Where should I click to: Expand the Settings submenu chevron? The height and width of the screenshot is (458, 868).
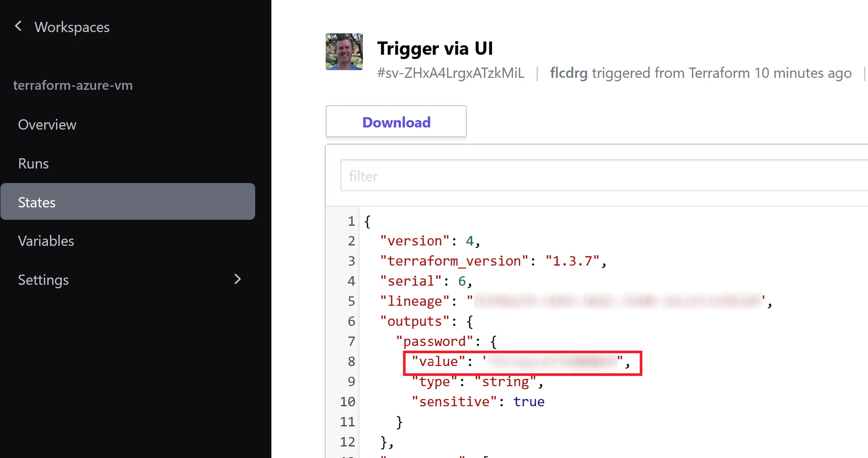[x=238, y=279]
